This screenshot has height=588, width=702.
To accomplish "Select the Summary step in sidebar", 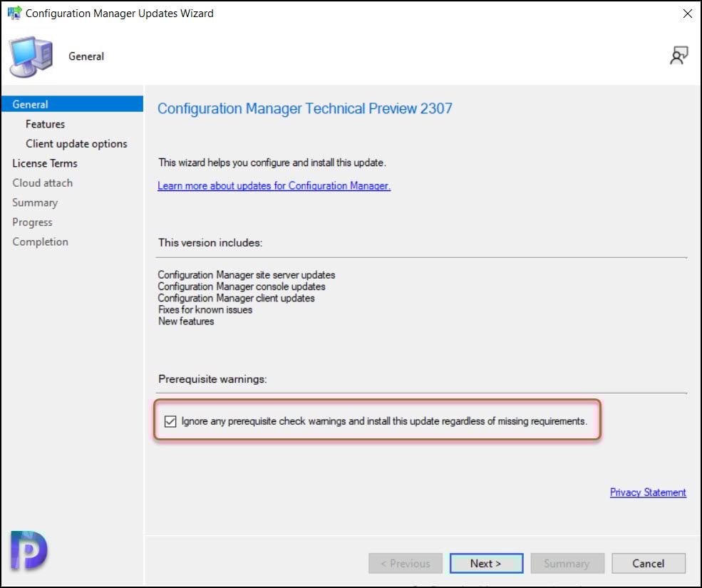I will pyautogui.click(x=35, y=203).
